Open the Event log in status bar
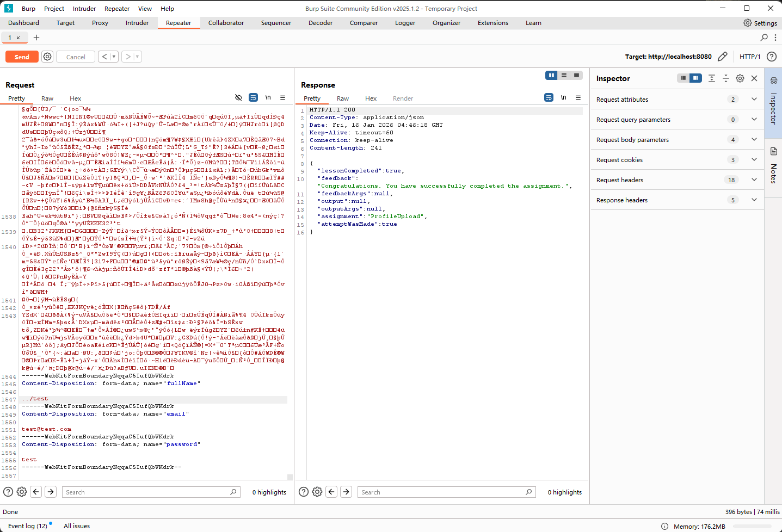Image resolution: width=782 pixels, height=532 pixels. (x=27, y=526)
